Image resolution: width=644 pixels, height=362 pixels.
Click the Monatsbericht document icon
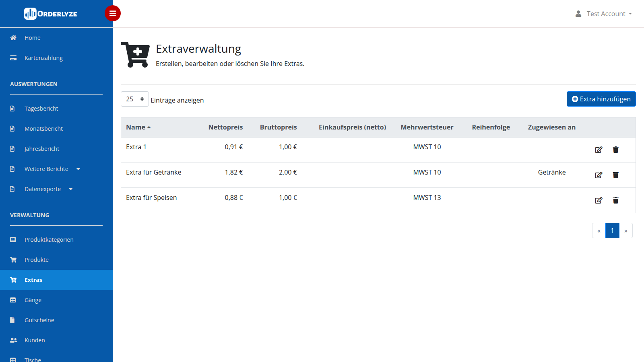(x=12, y=129)
